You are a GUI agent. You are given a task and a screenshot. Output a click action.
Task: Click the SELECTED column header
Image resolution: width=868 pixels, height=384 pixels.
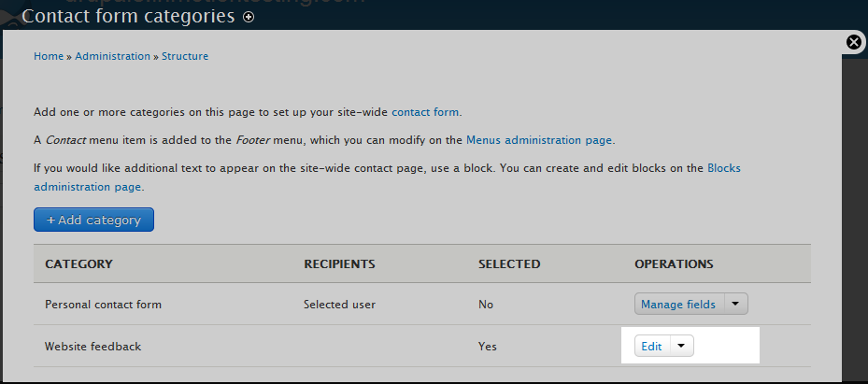point(508,264)
